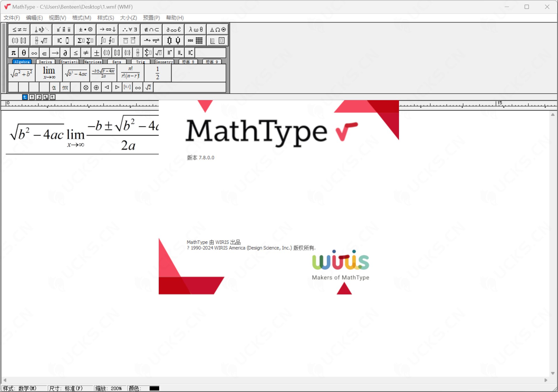Viewport: 558px width, 392px height.
Task: Insert the left-pointing triangle symbol
Action: [107, 87]
